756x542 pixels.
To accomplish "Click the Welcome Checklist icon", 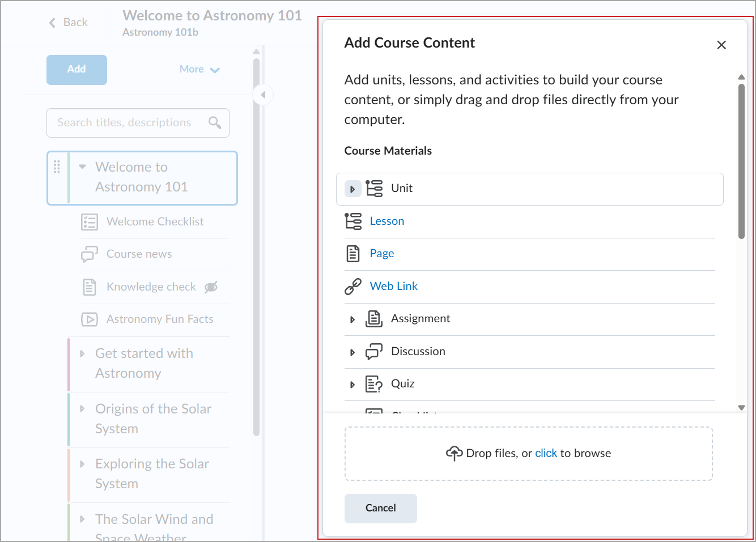I will point(90,222).
